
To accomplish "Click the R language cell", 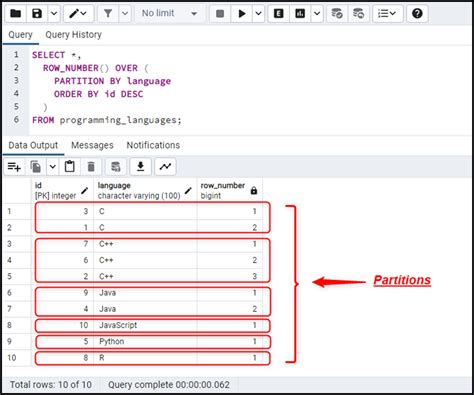I will pyautogui.click(x=145, y=358).
